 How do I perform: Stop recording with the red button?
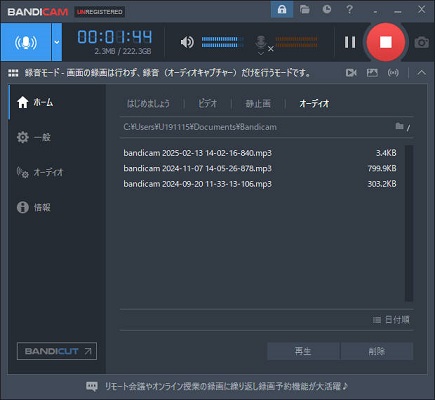pos(386,42)
